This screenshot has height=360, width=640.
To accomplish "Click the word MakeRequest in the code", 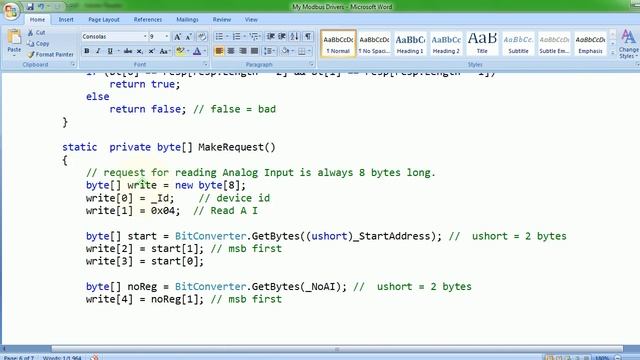I will [231, 147].
